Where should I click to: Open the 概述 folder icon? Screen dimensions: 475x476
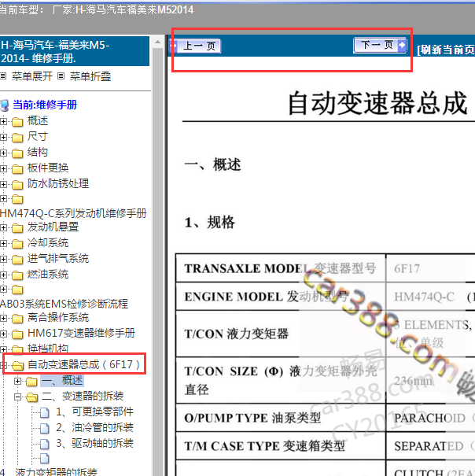point(17,122)
